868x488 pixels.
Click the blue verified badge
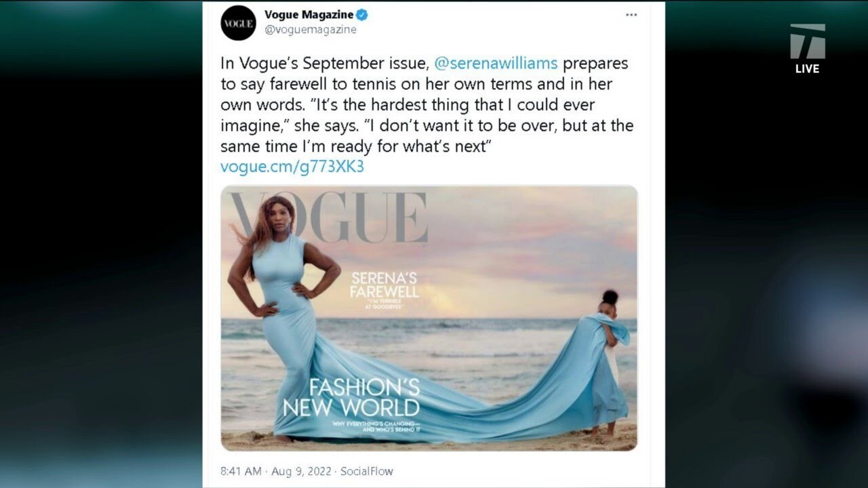(362, 14)
